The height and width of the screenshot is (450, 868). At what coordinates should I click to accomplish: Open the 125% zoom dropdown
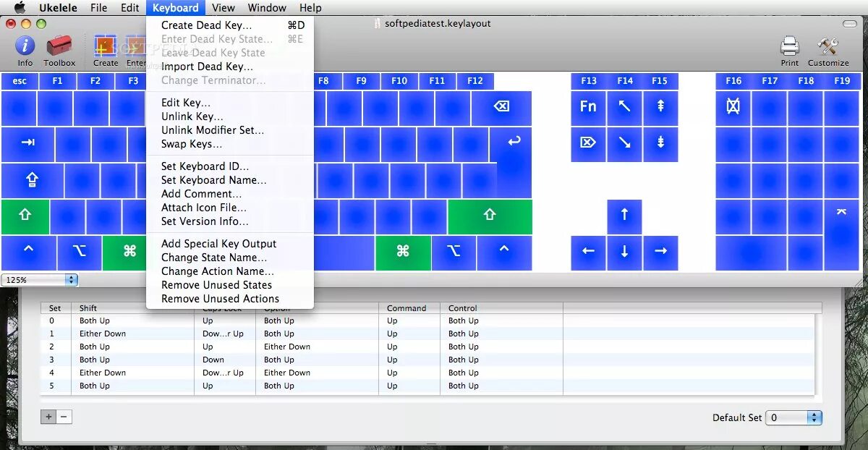(x=39, y=279)
